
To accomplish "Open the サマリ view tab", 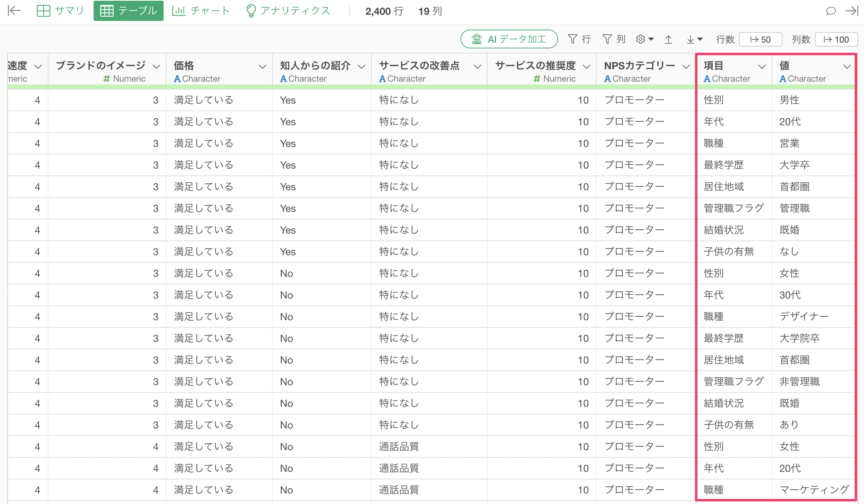I will point(60,11).
